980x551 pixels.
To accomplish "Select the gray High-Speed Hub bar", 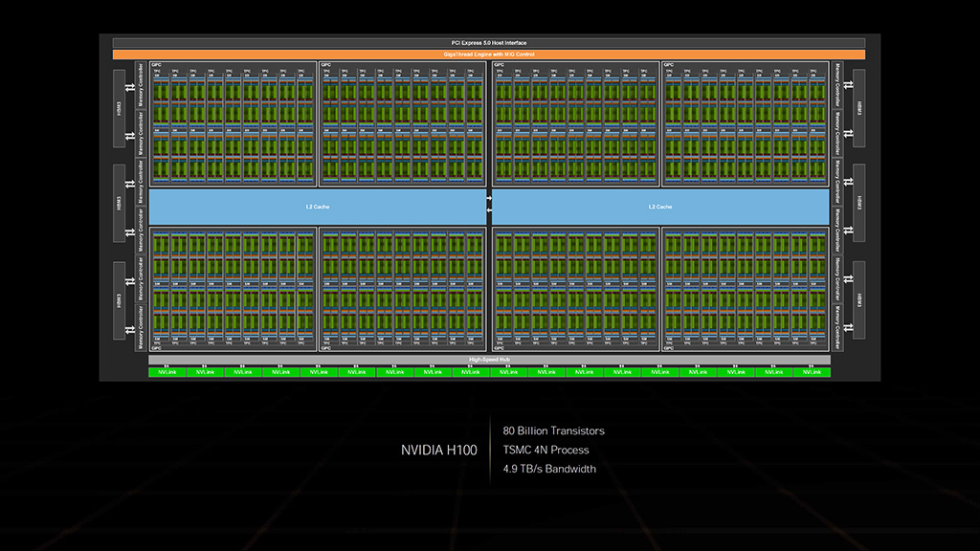I will tap(489, 360).
